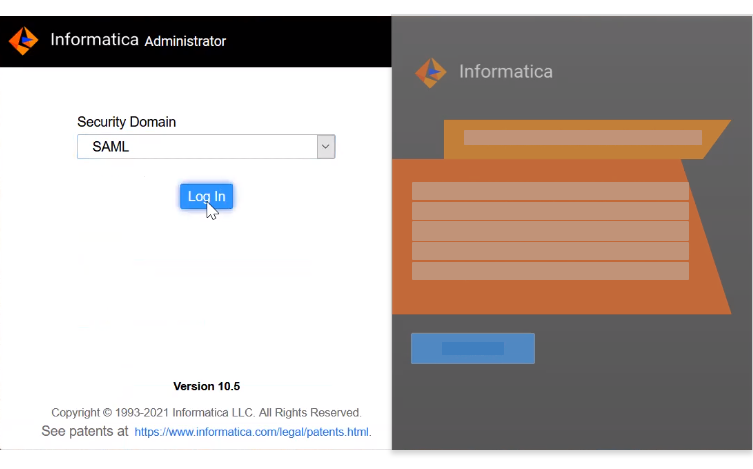The height and width of the screenshot is (469, 753).
Task: Expand the Security Domain dropdown arrow
Action: click(325, 147)
